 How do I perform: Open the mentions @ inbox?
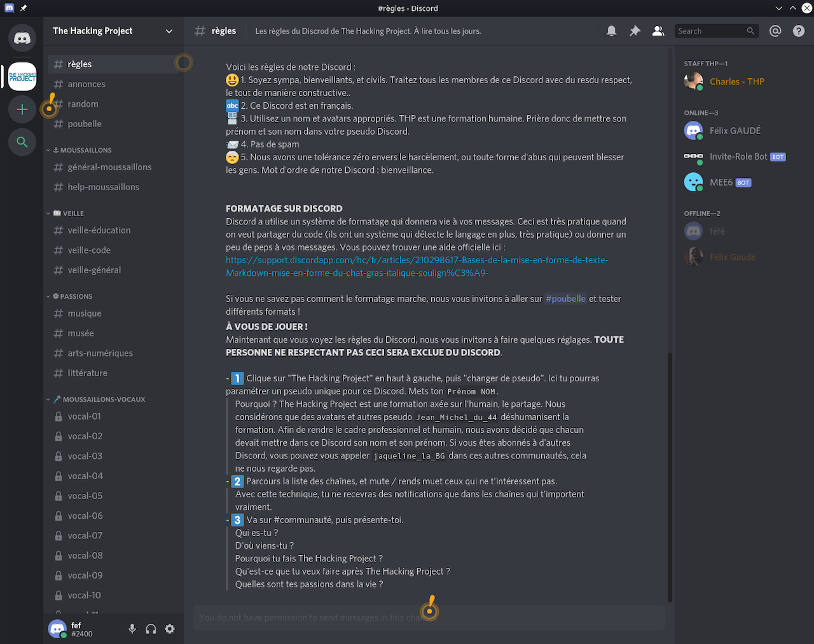point(775,31)
